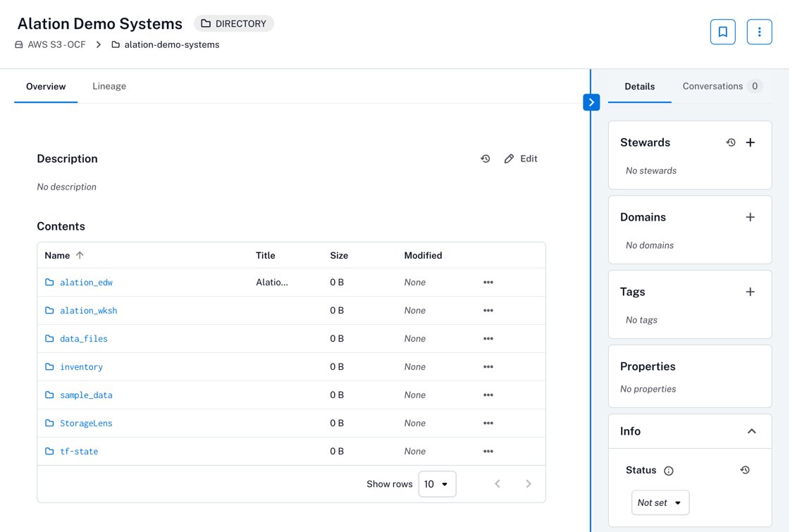Collapse the right sidebar with the blue chevron
This screenshot has width=802, height=532.
[591, 102]
